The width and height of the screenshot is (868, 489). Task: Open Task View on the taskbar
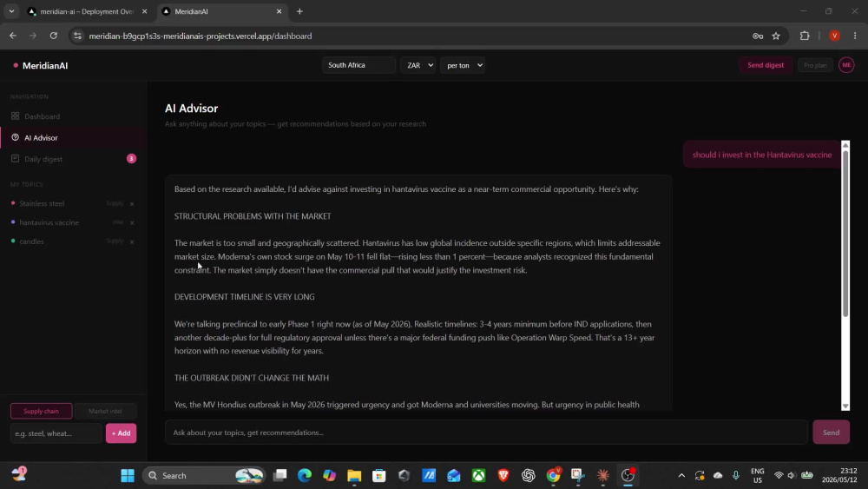(280, 475)
